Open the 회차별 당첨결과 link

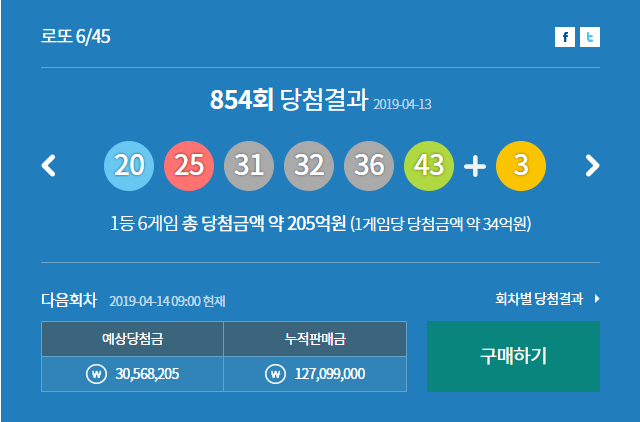pyautogui.click(x=540, y=298)
